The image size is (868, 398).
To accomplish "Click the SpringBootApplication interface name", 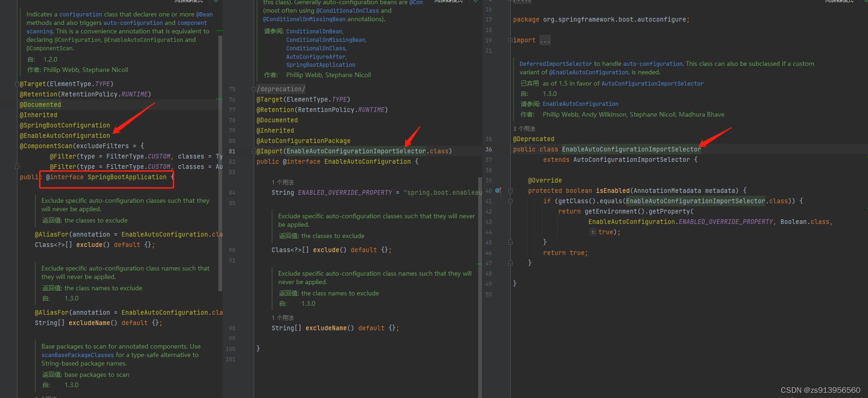I will pyautogui.click(x=127, y=177).
